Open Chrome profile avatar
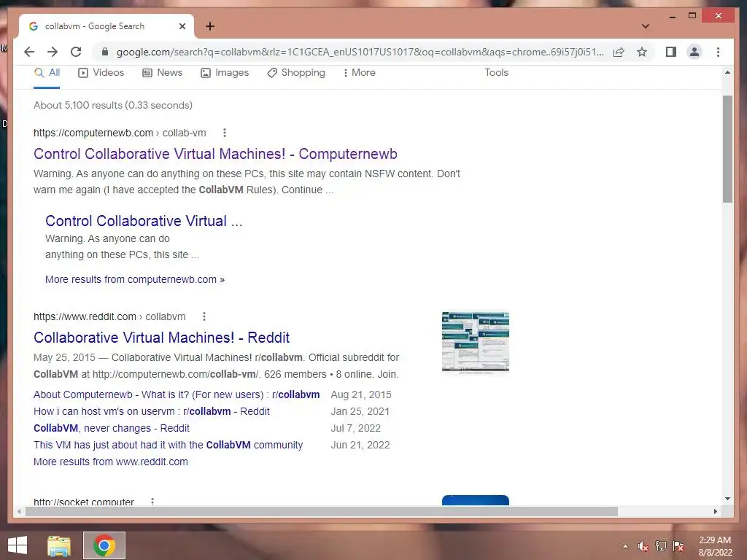The width and height of the screenshot is (747, 560). pyautogui.click(x=694, y=52)
